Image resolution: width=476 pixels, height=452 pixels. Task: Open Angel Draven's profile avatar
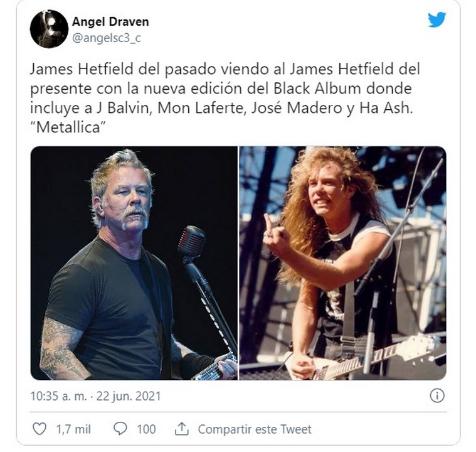click(49, 29)
